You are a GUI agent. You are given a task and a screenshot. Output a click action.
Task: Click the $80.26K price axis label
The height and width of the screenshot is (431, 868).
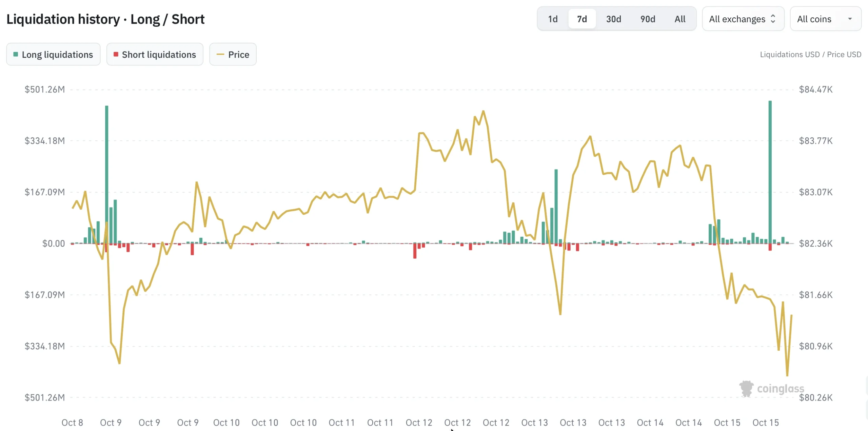[816, 397]
